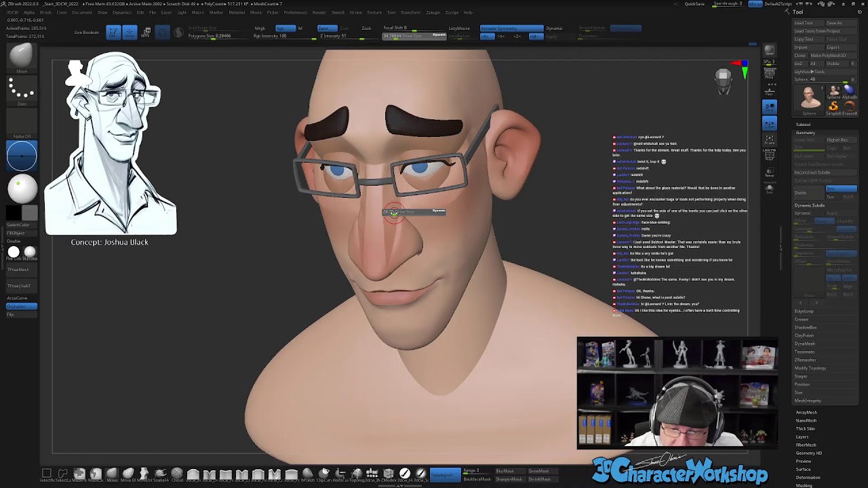The width and height of the screenshot is (868, 488).
Task: Open the Alpha menu
Action: 28,12
